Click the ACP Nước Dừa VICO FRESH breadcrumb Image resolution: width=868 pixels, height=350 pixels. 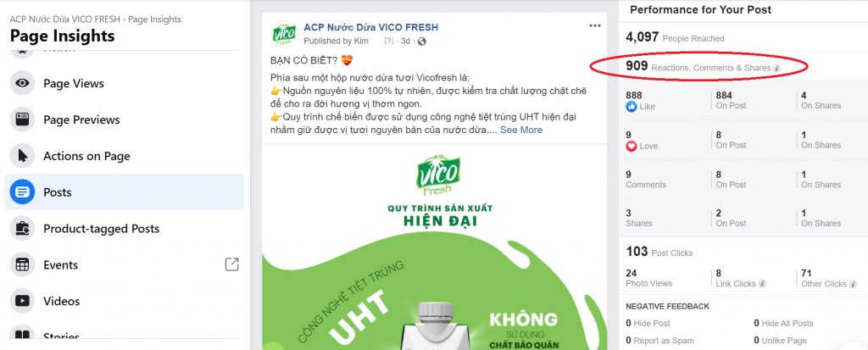(x=64, y=19)
